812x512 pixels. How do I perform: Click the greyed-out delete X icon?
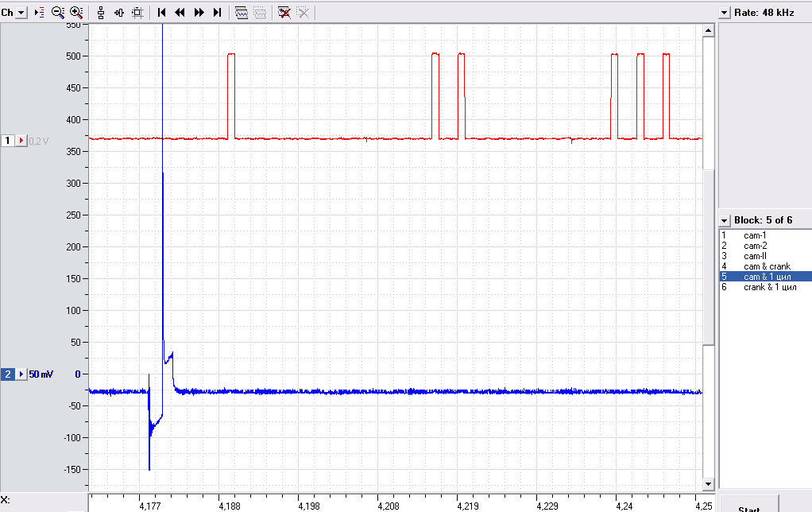tap(303, 13)
